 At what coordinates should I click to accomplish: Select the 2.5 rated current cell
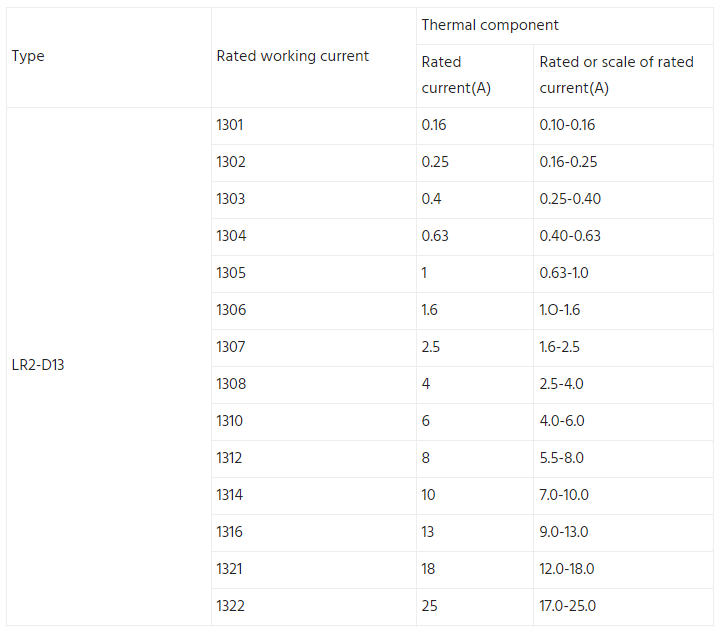coord(475,348)
